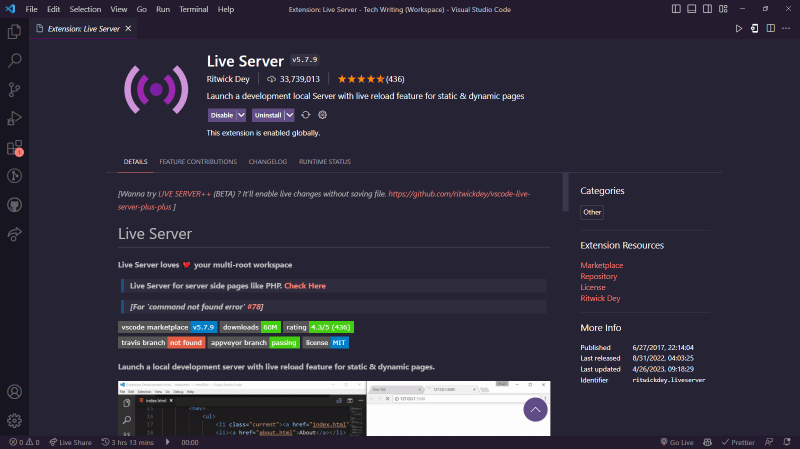Open the Run menu

pyautogui.click(x=163, y=9)
